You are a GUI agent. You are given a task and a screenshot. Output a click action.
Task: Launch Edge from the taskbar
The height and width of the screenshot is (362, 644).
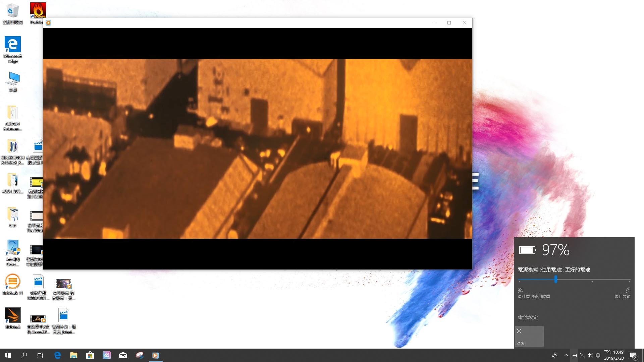pos(57,355)
